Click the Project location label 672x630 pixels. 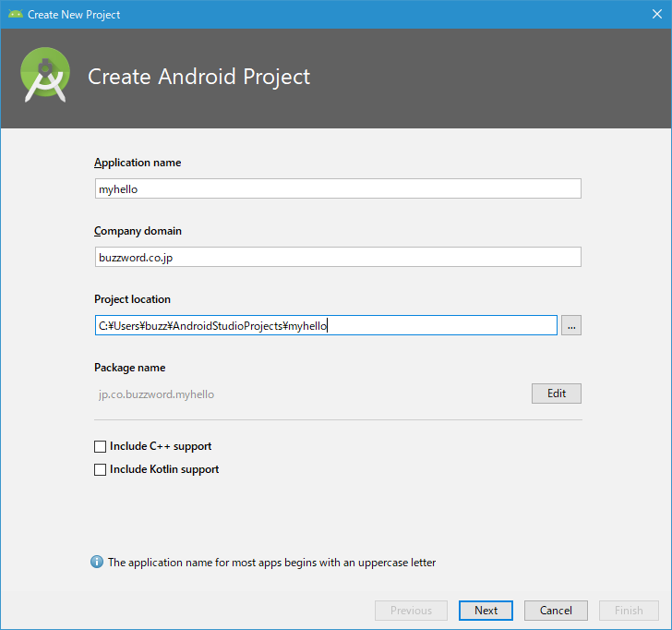[132, 299]
